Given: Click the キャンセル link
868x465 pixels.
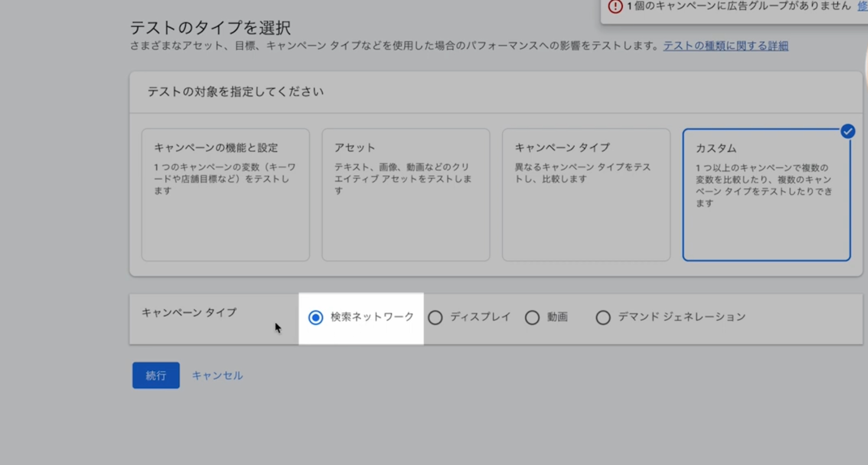Looking at the screenshot, I should click(x=217, y=376).
